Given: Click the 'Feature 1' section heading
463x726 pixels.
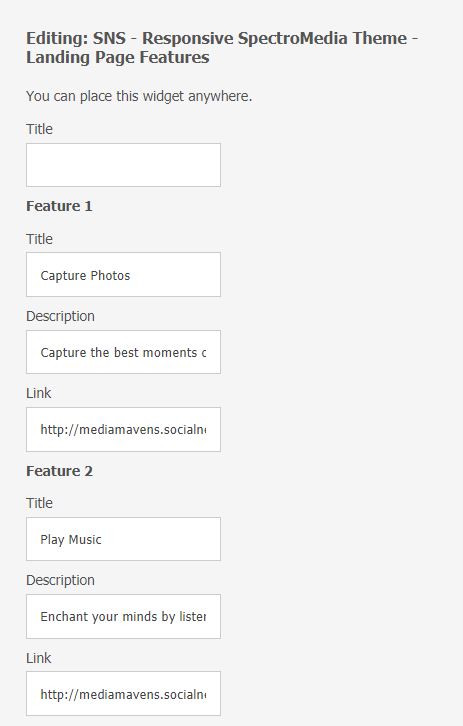Looking at the screenshot, I should pyautogui.click(x=59, y=206).
